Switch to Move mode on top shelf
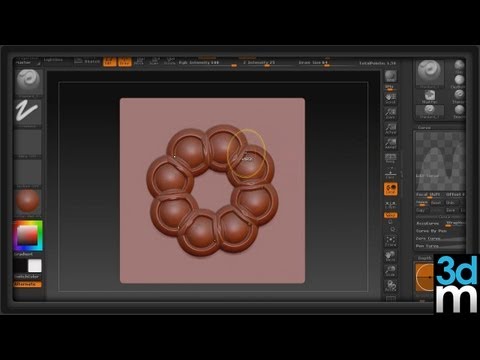 [x=140, y=62]
